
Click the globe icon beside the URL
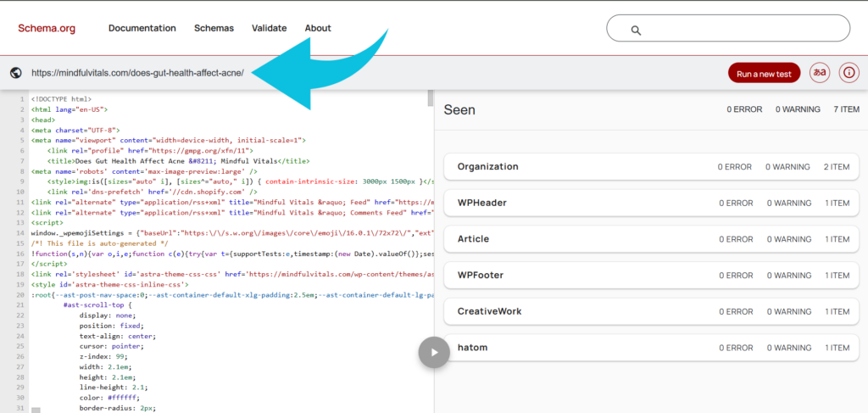(x=16, y=73)
